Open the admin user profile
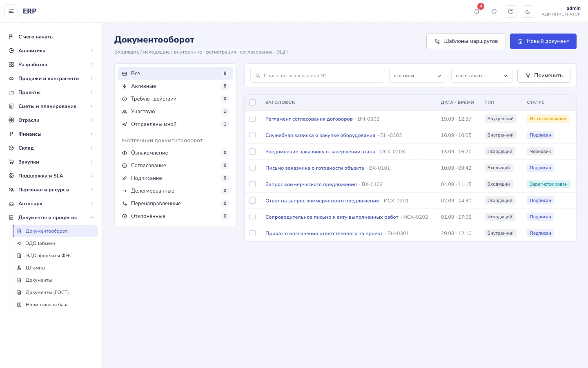 click(x=561, y=11)
